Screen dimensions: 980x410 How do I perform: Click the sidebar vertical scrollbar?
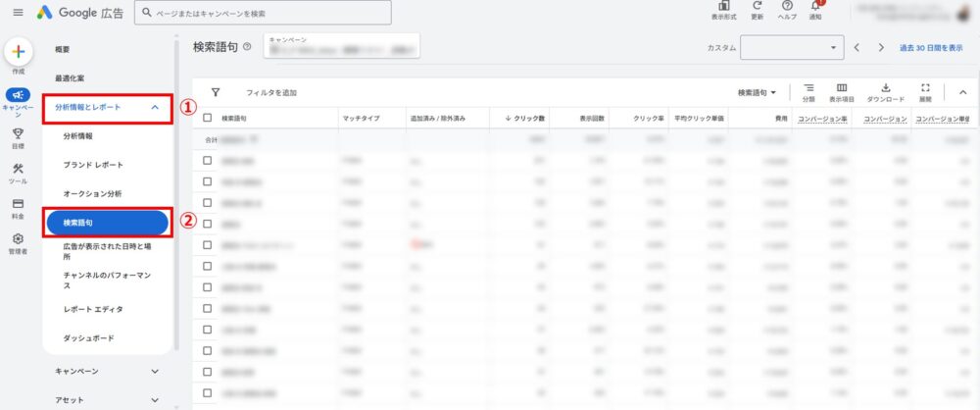pos(175,194)
